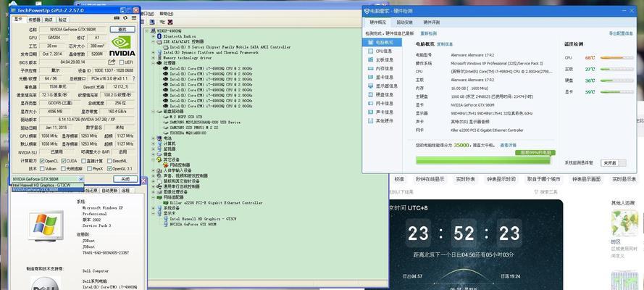Image resolution: width=644 pixels, height=290 pixels.
Task: Click the GPU-Z 查找 lookup button
Action: (122, 30)
